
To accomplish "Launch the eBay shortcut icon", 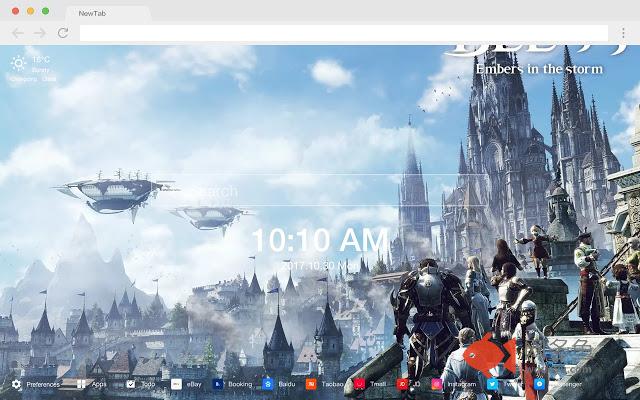I will tap(176, 384).
